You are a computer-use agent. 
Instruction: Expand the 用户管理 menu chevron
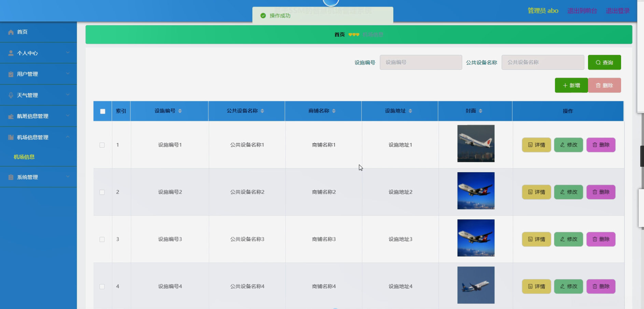click(x=68, y=74)
